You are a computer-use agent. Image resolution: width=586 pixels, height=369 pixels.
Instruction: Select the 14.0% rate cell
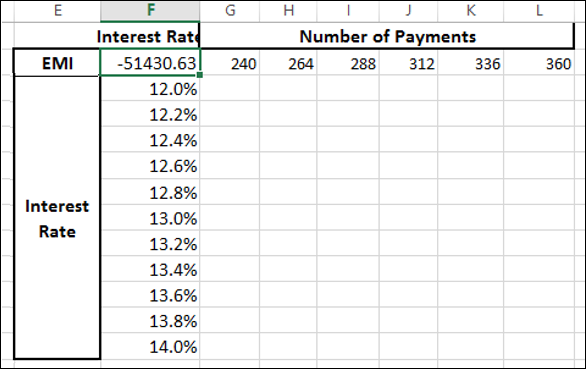(150, 347)
